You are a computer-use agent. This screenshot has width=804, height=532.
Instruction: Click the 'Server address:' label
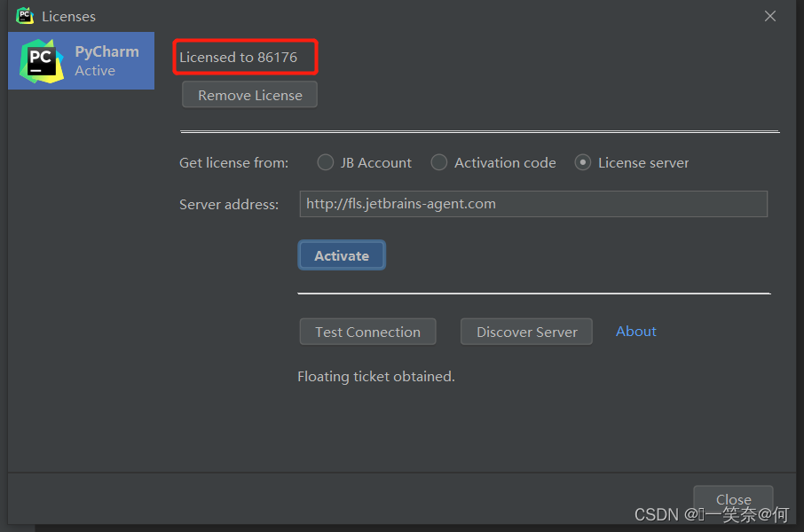tap(229, 205)
